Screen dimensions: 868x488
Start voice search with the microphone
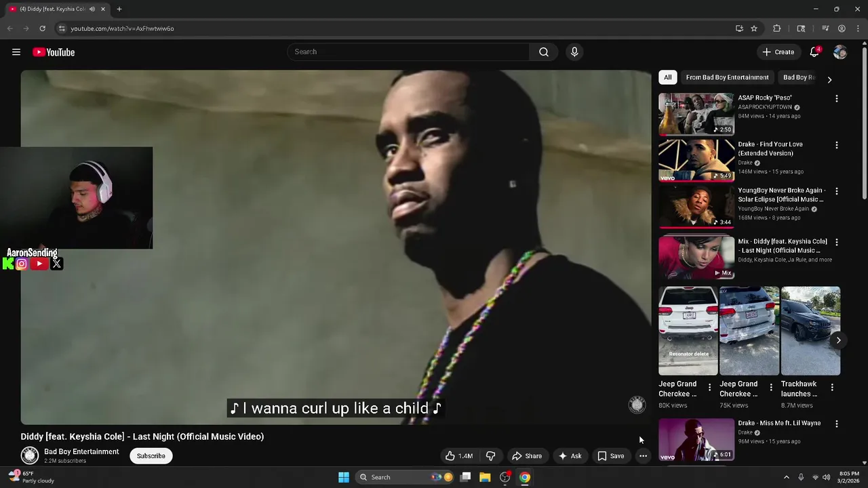574,52
